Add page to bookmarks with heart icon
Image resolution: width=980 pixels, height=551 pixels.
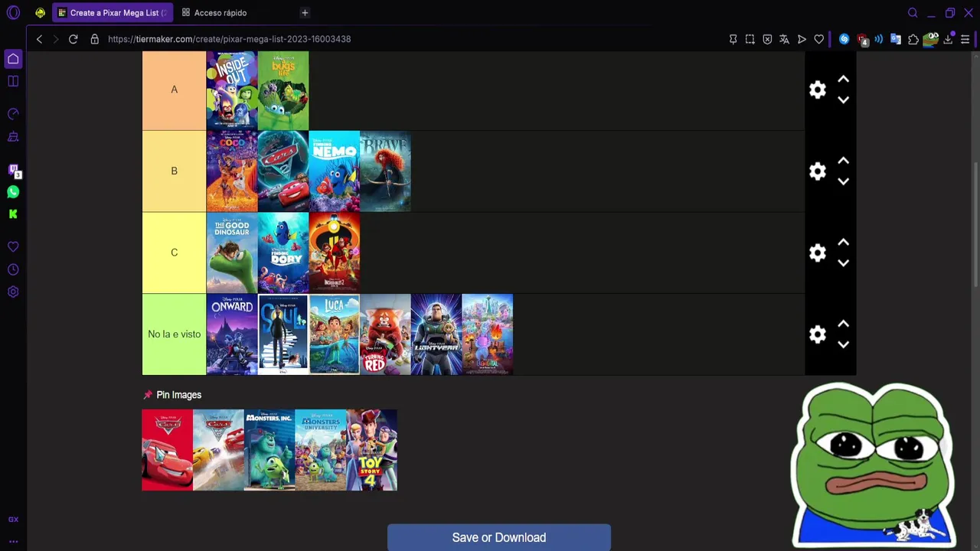(x=818, y=39)
